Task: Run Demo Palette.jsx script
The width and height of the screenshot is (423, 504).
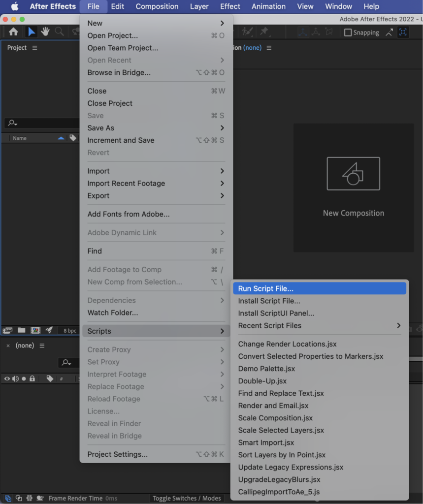Action: point(320,369)
